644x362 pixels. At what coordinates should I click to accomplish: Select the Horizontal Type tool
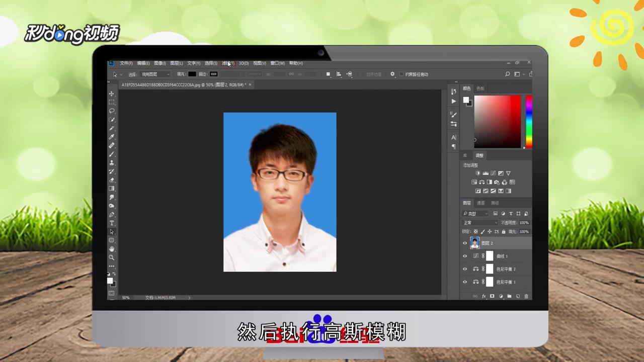[x=112, y=223]
